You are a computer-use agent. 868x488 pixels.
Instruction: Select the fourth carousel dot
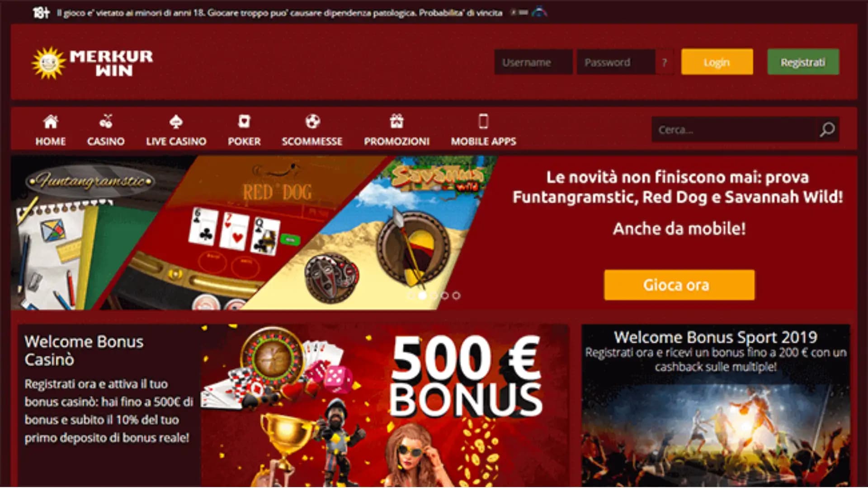click(445, 296)
